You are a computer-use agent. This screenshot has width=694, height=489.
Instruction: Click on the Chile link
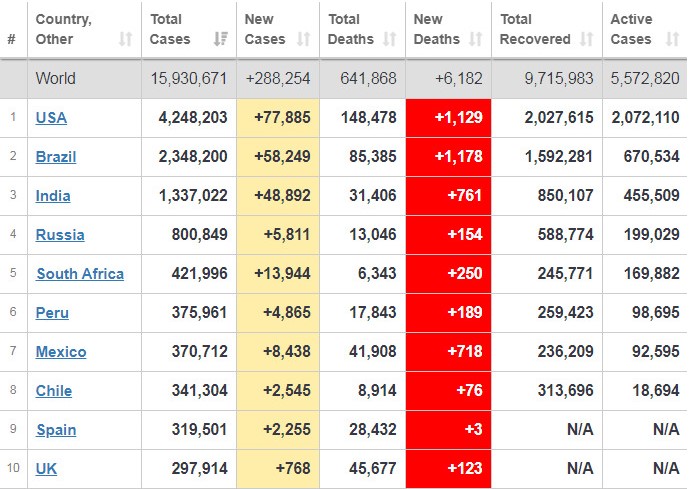pos(54,391)
